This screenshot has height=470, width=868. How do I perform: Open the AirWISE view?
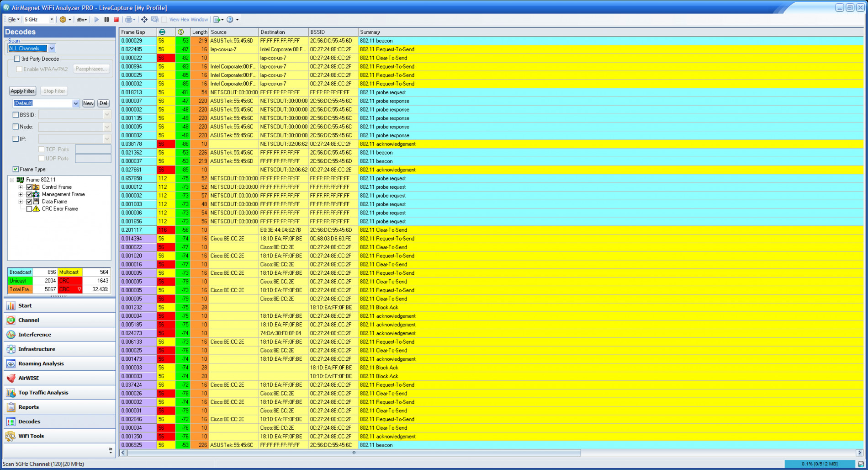59,378
